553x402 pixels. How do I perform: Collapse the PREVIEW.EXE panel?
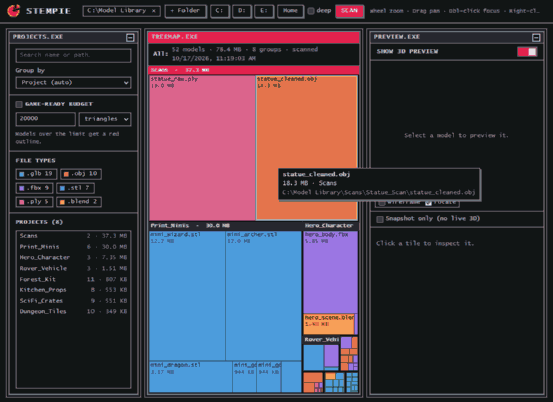pyautogui.click(x=536, y=37)
